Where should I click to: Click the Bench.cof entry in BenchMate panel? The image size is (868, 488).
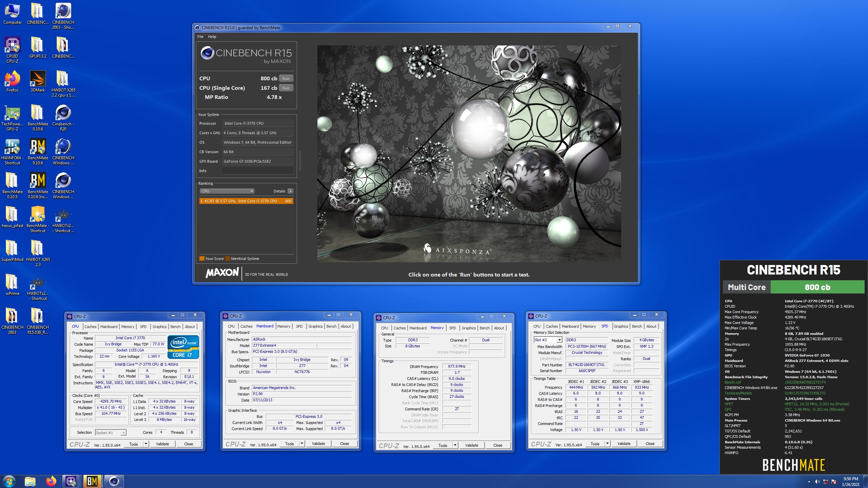(x=733, y=382)
